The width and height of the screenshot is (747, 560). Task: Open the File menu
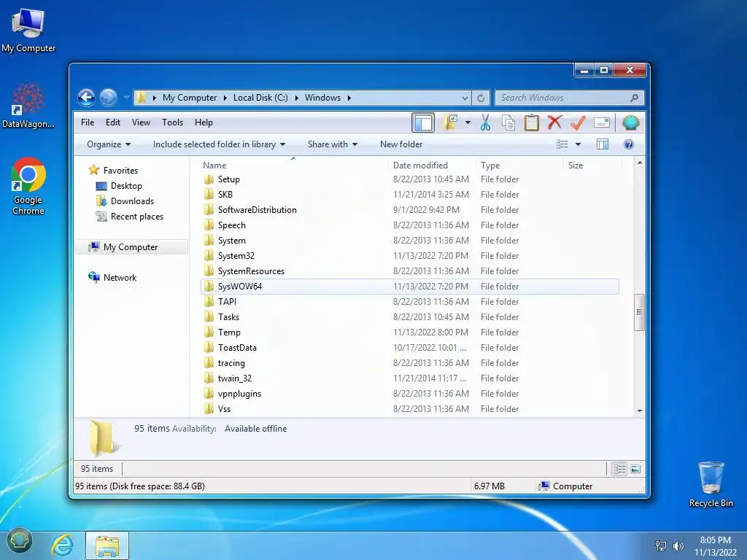88,122
